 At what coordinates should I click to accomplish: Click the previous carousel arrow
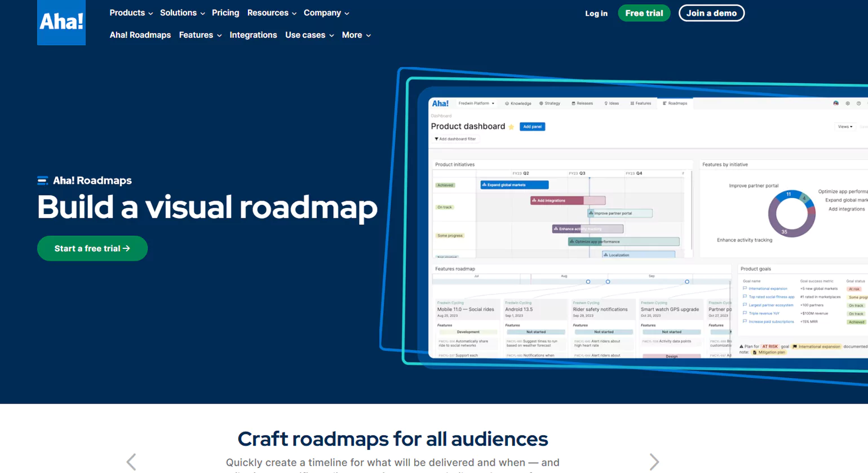pos(131,462)
